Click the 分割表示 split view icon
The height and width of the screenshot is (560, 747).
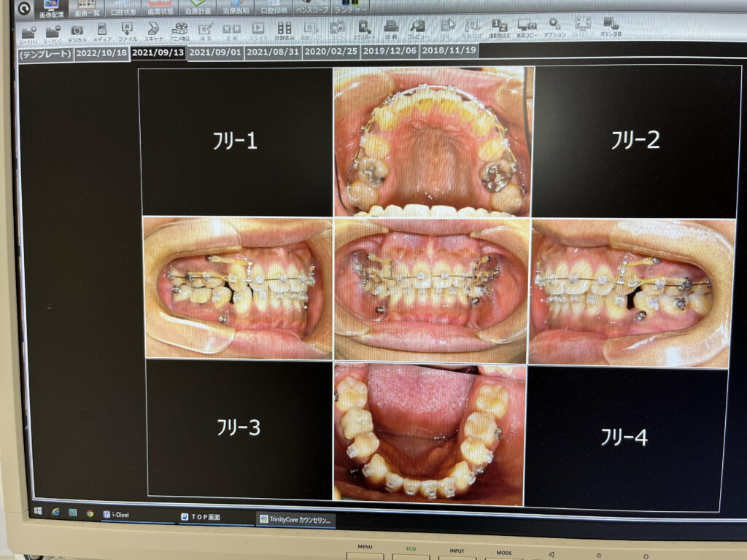(x=284, y=30)
